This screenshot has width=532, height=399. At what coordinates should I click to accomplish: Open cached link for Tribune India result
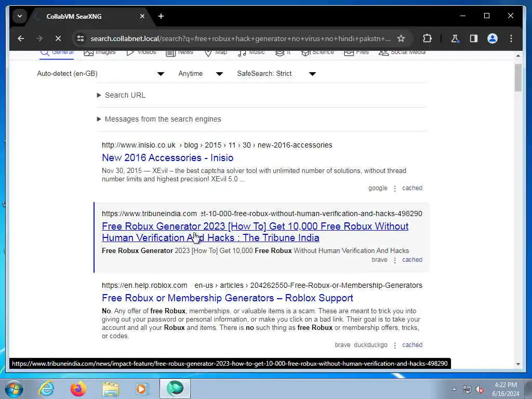point(412,260)
